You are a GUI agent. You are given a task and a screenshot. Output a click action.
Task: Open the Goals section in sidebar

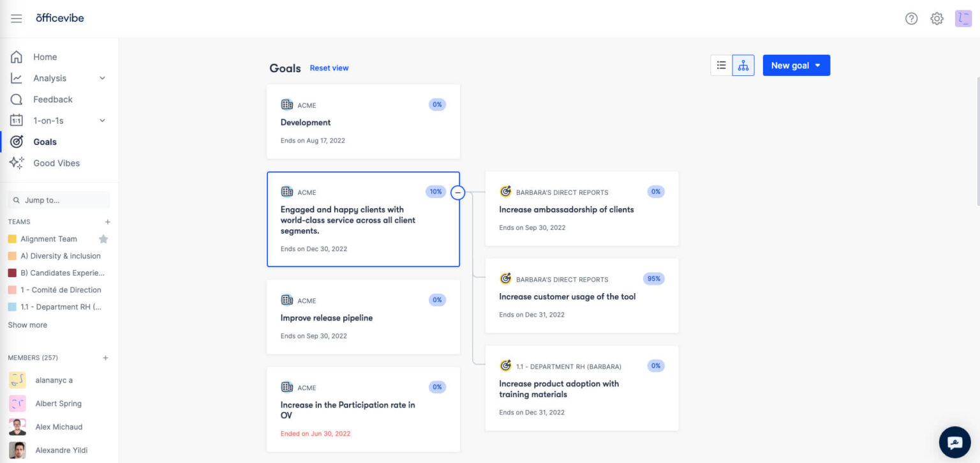(43, 142)
